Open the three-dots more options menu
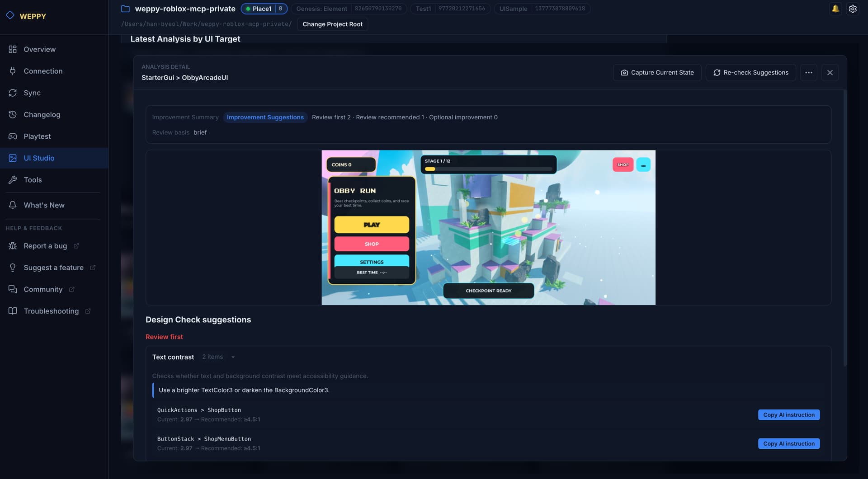Viewport: 868px width, 479px height. point(808,72)
